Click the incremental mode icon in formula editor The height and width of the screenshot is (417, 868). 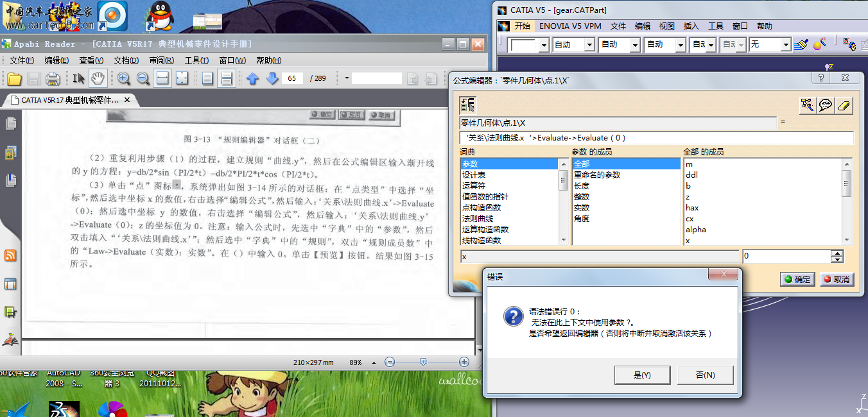pyautogui.click(x=468, y=105)
